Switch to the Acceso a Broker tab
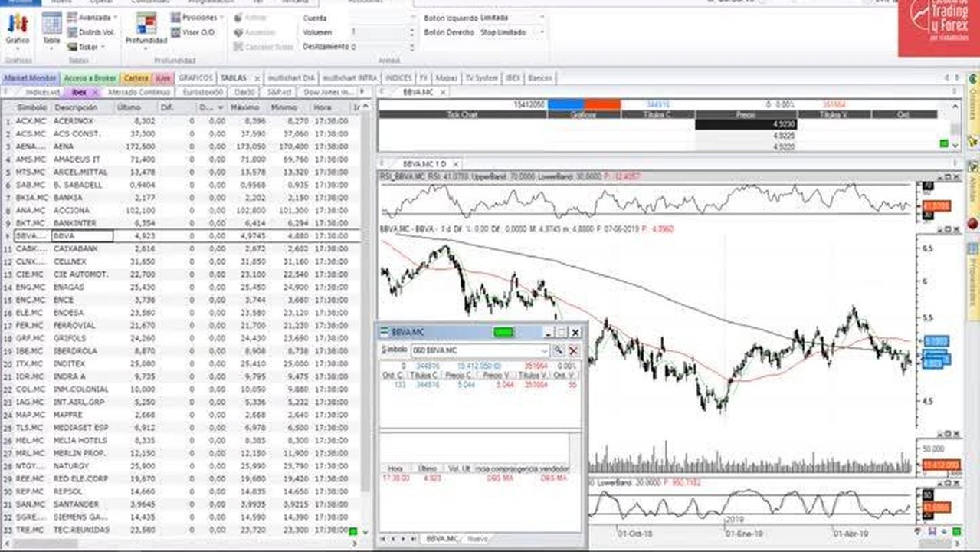The width and height of the screenshot is (980, 552). tap(90, 78)
